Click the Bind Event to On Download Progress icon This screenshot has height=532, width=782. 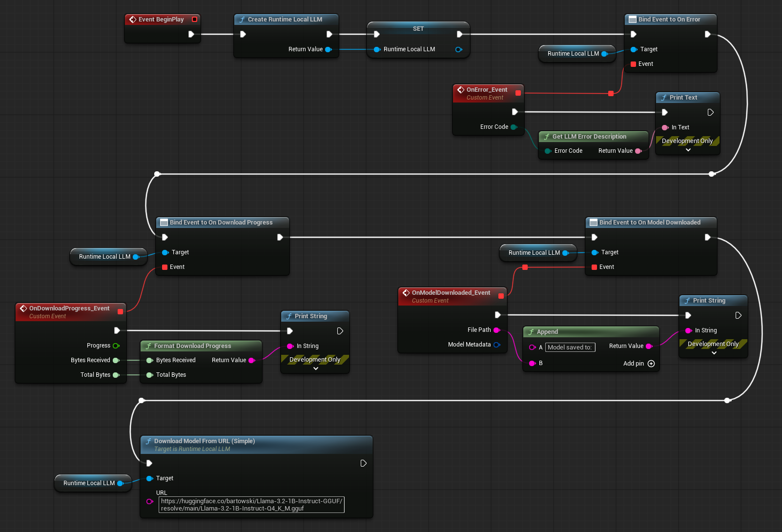164,223
